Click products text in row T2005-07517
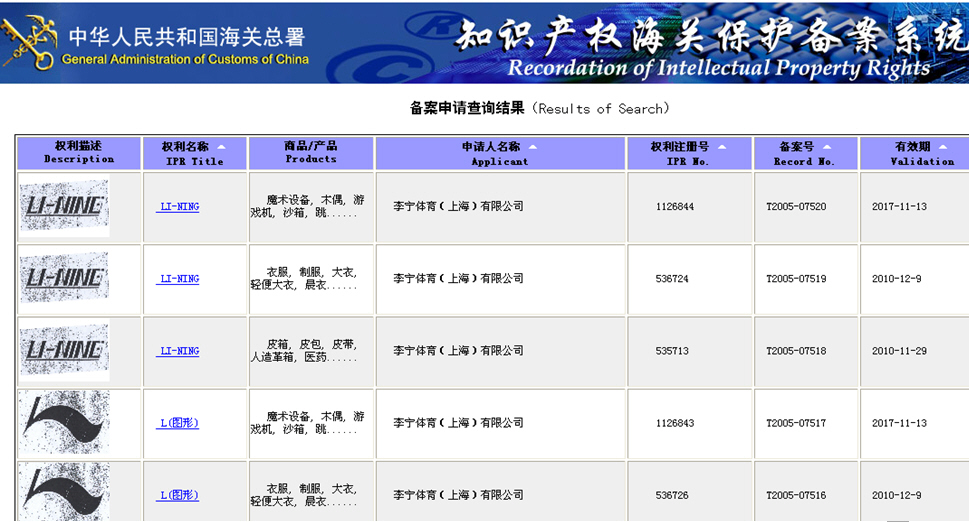 click(307, 423)
